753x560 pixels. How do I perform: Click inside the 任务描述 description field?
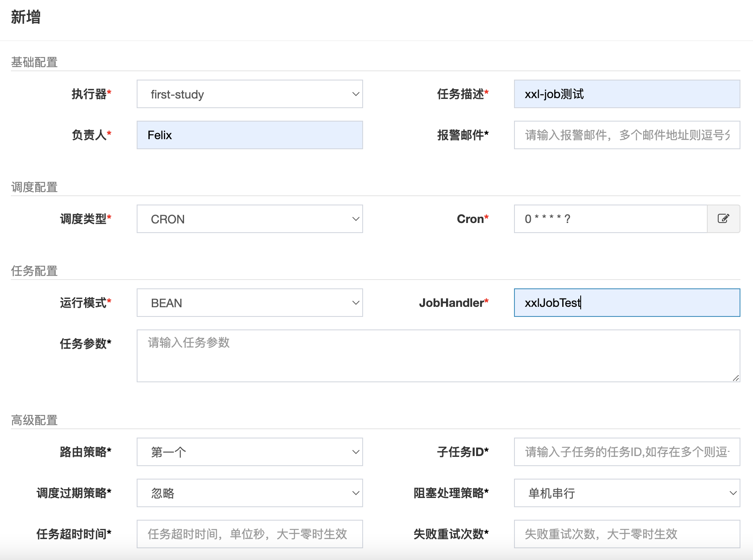626,94
